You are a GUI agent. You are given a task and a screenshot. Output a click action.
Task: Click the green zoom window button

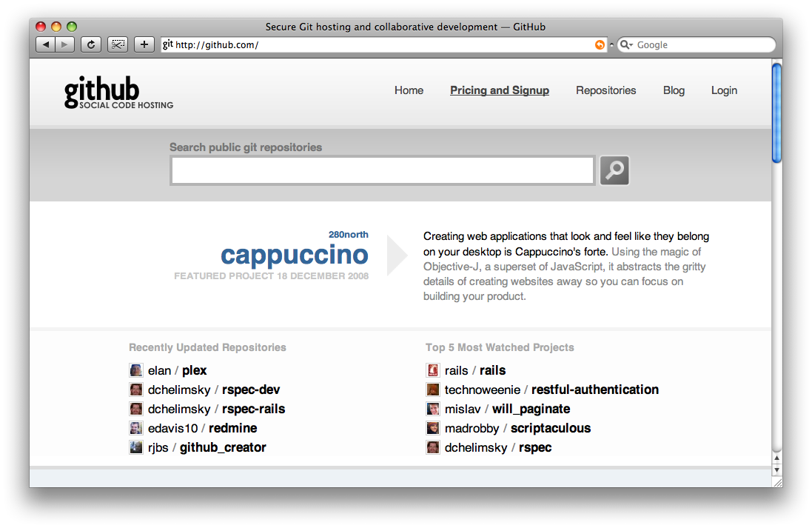click(72, 27)
